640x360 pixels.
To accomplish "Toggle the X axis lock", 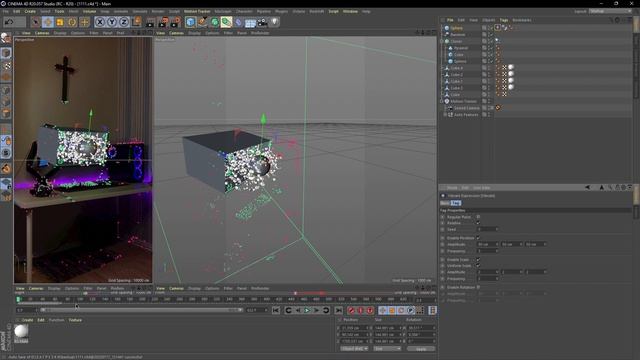I will 100,22.
